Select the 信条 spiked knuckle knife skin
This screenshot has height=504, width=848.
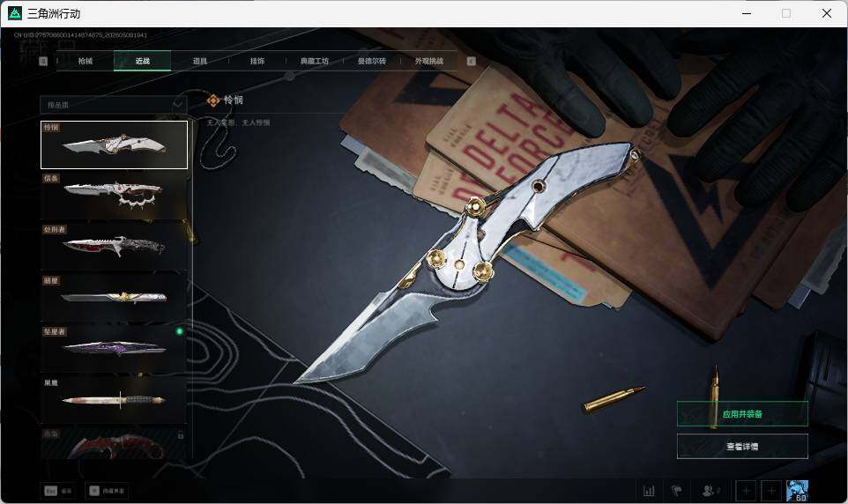[114, 196]
